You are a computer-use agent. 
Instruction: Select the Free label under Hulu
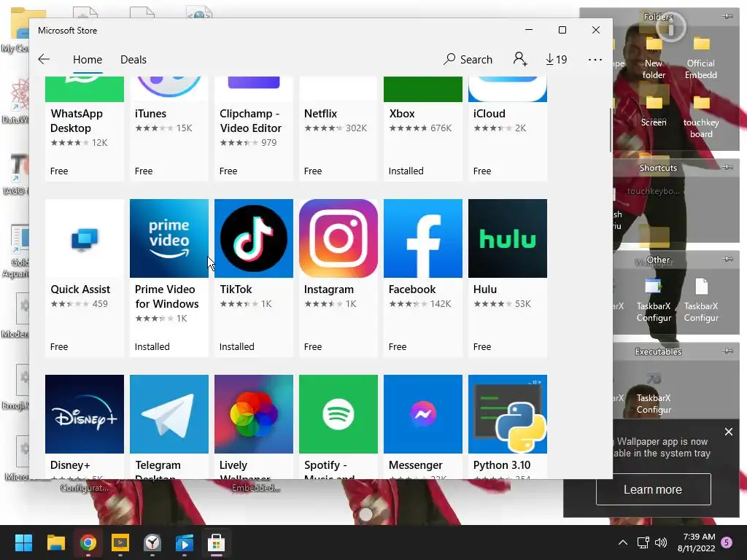click(482, 346)
